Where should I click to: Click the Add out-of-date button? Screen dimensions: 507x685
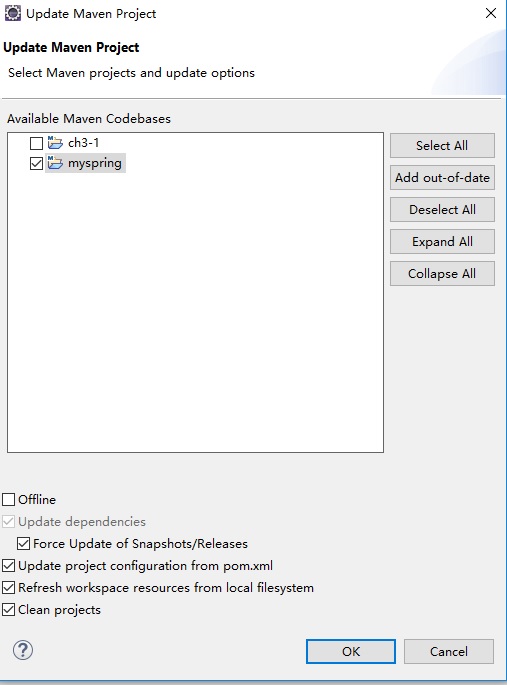(x=442, y=177)
